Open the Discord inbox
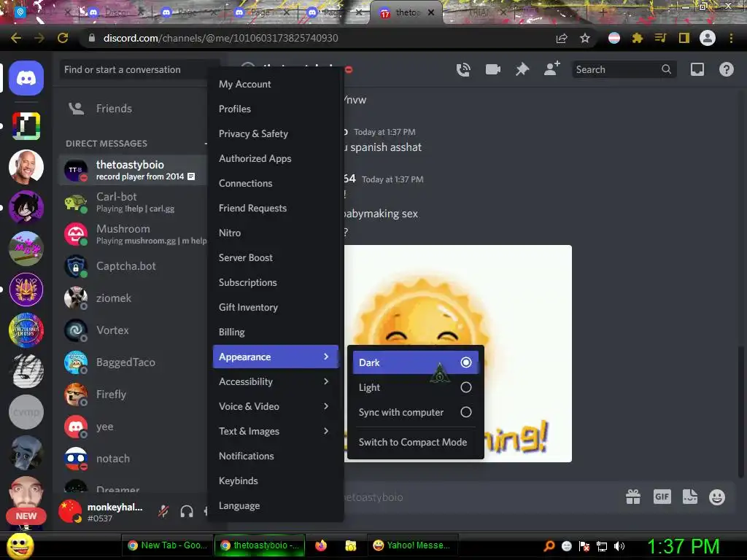The image size is (747, 560). (697, 69)
